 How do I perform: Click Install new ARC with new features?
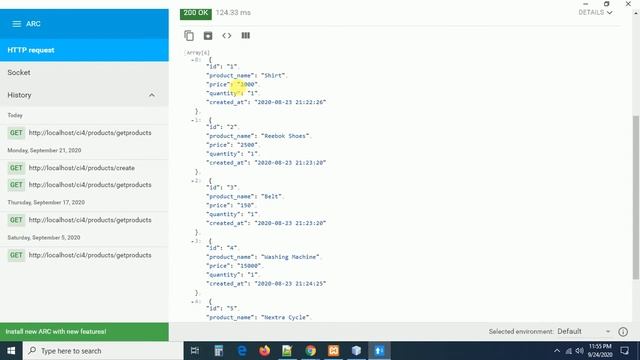pyautogui.click(x=84, y=332)
